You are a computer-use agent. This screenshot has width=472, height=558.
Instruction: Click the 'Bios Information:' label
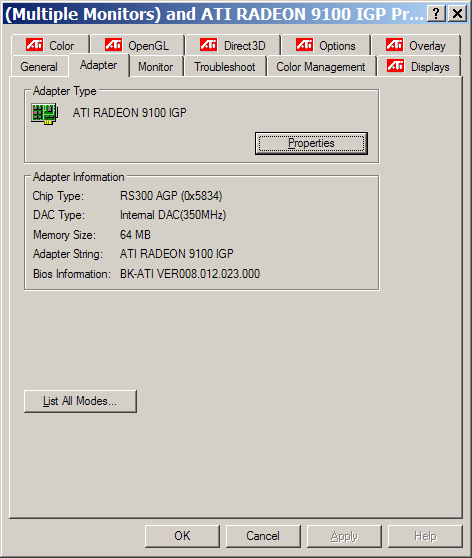click(x=72, y=274)
